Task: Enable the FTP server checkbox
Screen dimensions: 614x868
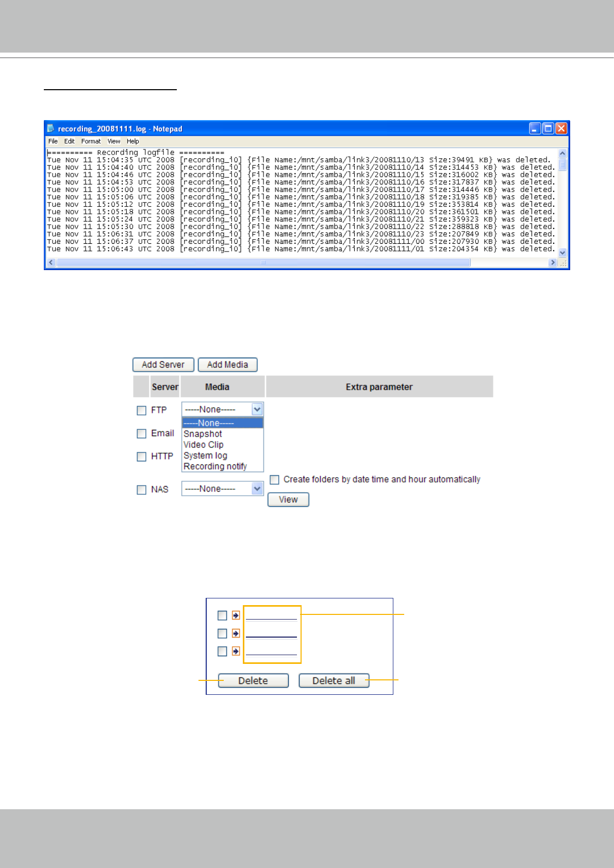Action: [x=141, y=410]
